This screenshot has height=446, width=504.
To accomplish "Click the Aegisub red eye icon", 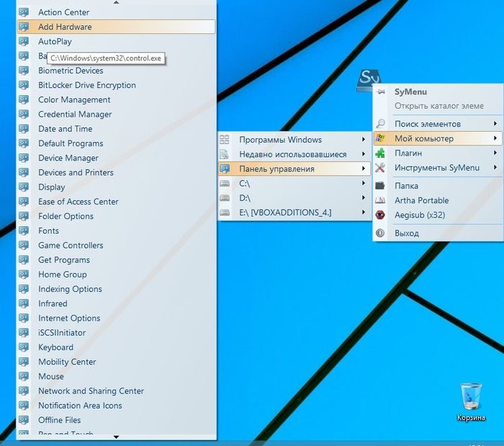I will 381,215.
